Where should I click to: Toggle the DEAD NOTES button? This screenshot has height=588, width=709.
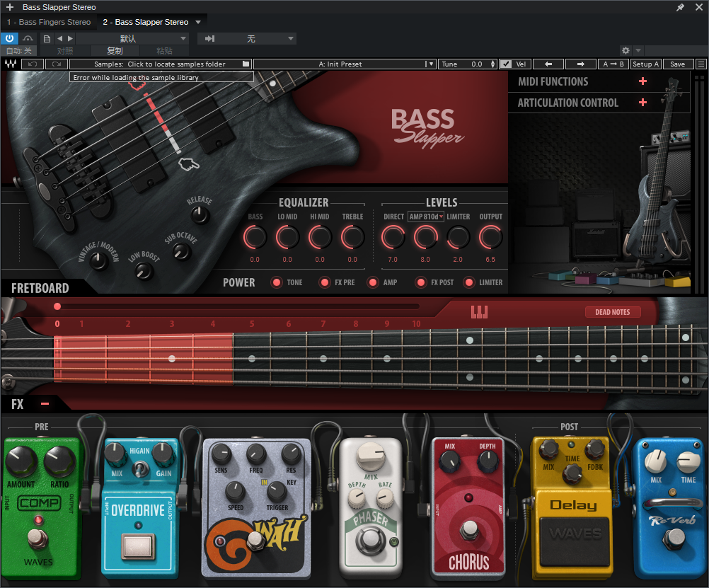(613, 312)
